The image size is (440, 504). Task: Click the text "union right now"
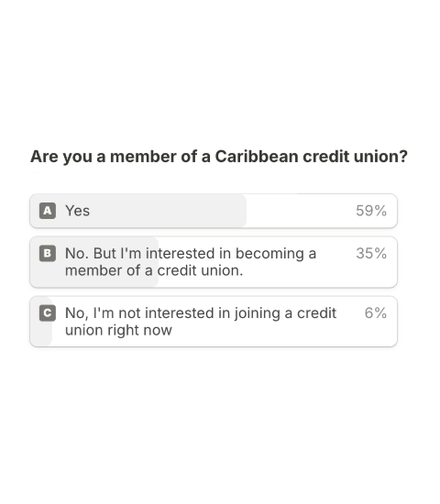pyautogui.click(x=118, y=330)
